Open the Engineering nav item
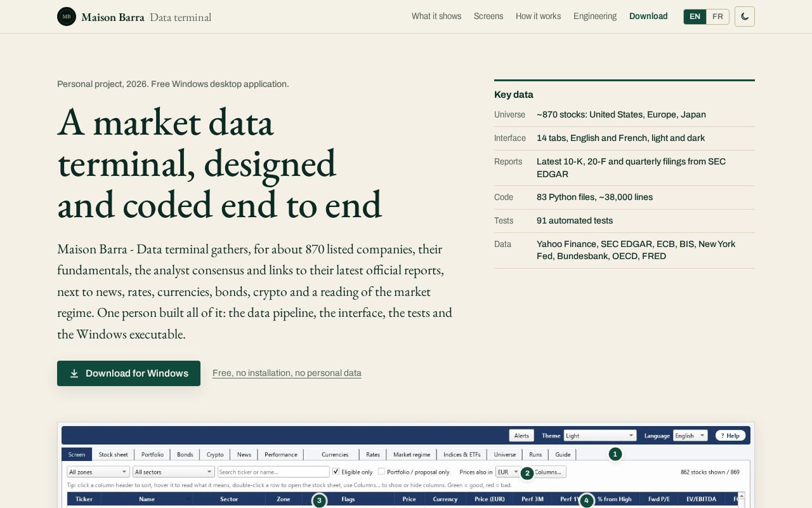Viewport: 812px width, 508px height. [595, 17]
